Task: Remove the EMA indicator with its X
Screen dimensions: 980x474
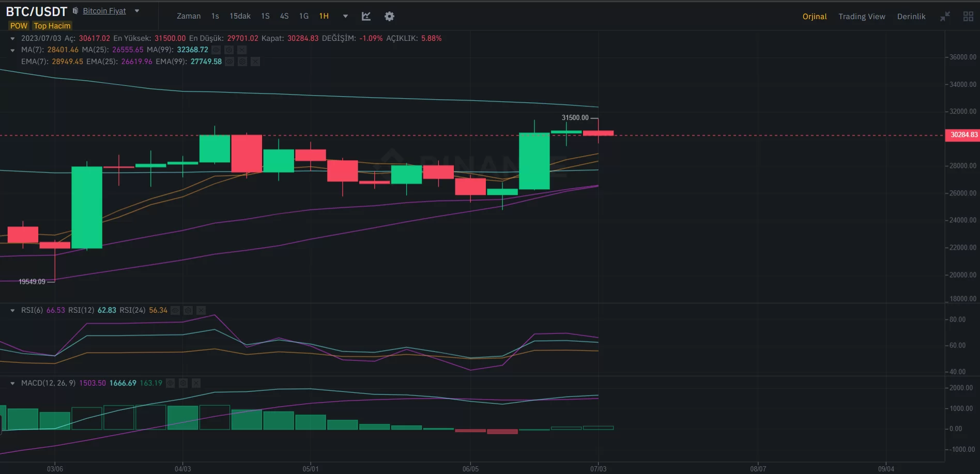Action: (255, 62)
